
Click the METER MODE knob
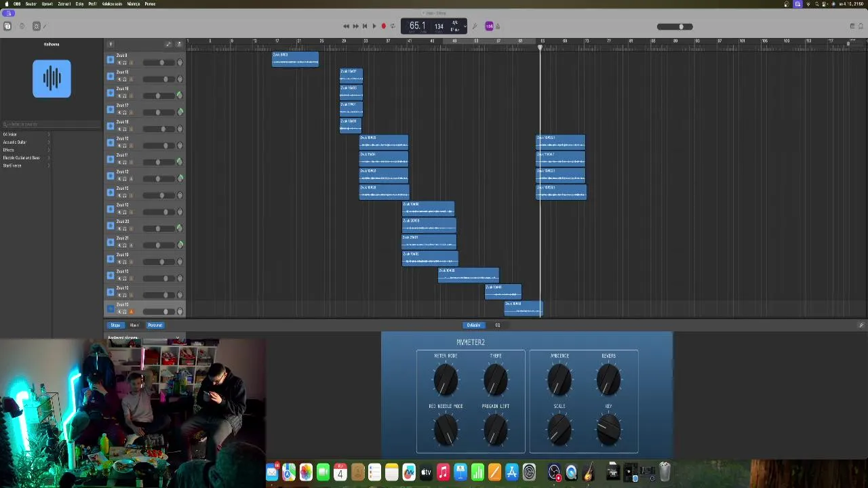coord(446,379)
